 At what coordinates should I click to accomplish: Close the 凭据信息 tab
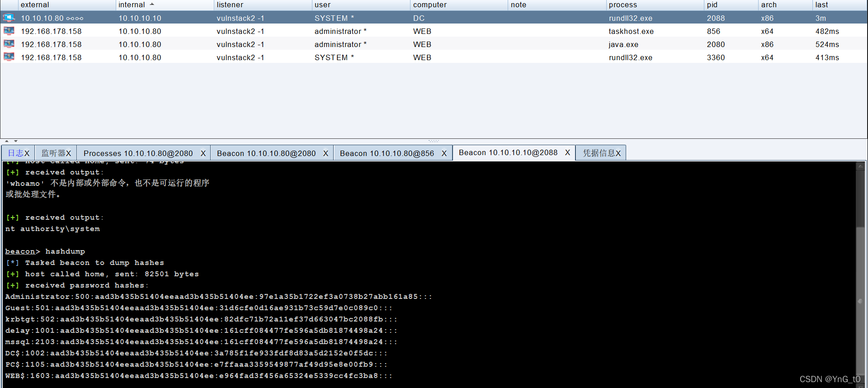click(x=618, y=153)
